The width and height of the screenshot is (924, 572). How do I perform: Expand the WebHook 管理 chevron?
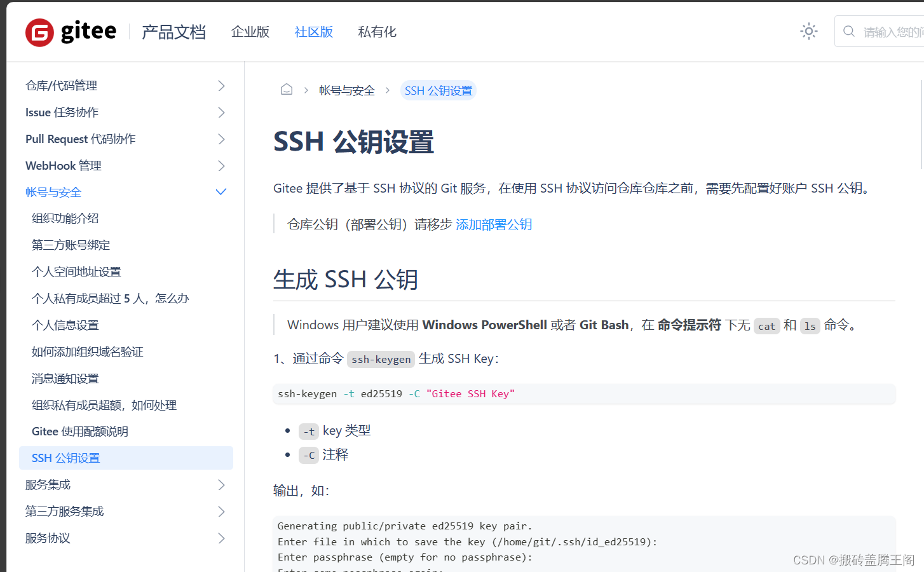pos(221,166)
